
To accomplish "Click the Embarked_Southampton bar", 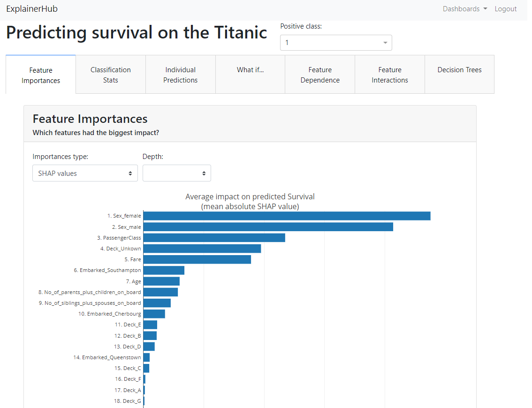I will (164, 270).
